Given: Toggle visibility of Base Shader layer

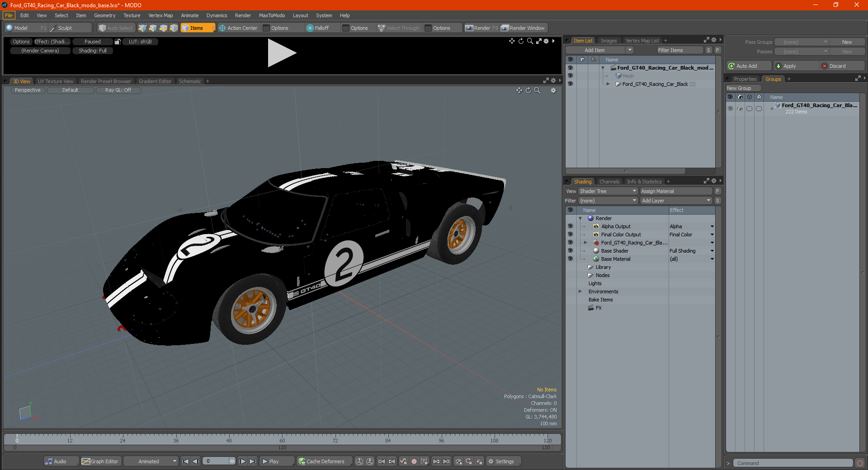Looking at the screenshot, I should click(570, 251).
